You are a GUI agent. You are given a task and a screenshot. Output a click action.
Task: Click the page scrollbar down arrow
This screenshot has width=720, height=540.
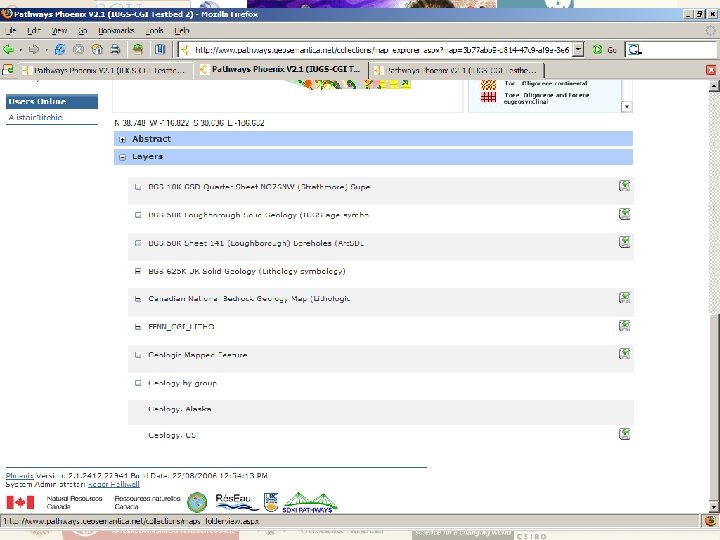coord(714,507)
